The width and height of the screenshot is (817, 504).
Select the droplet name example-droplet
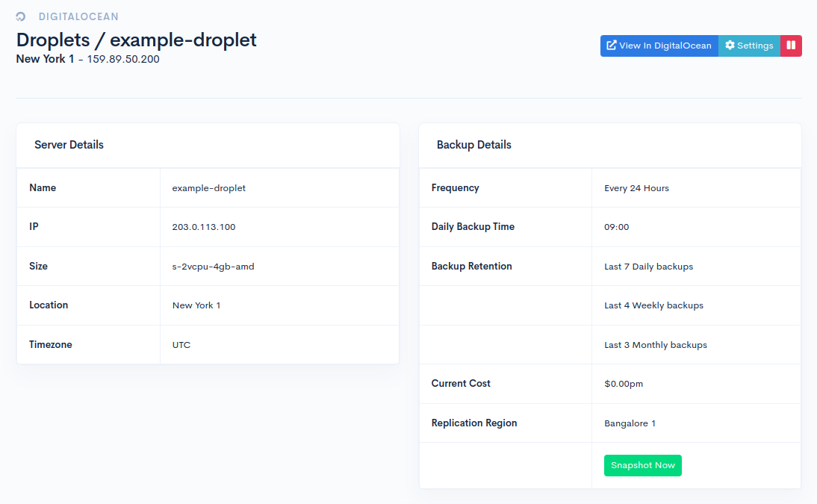pyautogui.click(x=208, y=187)
